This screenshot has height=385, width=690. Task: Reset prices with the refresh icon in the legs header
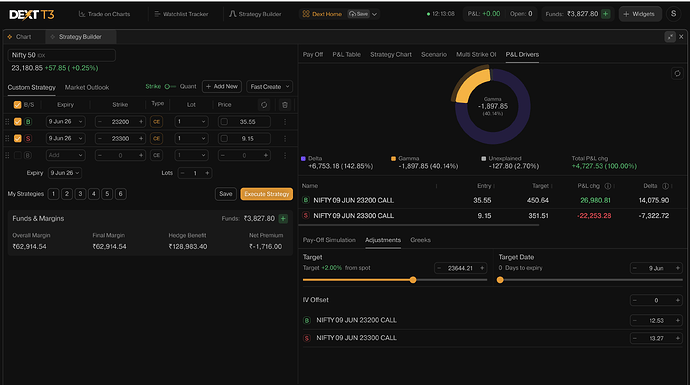tap(264, 105)
